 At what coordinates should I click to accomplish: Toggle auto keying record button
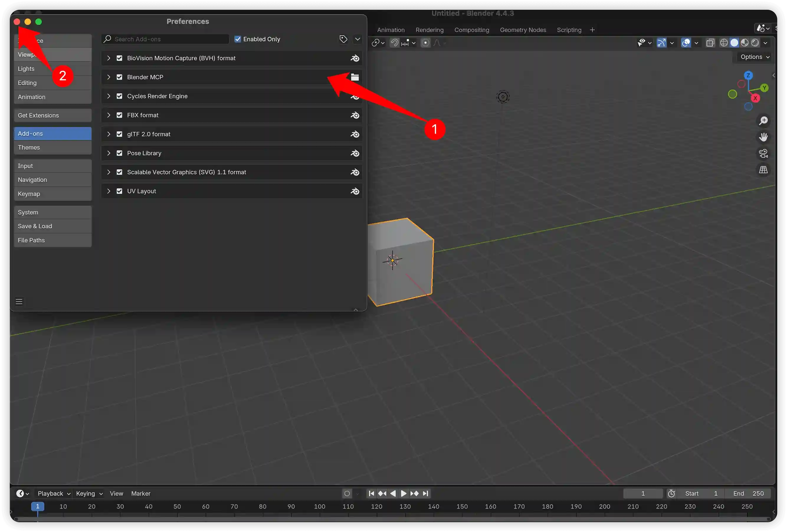tap(347, 493)
